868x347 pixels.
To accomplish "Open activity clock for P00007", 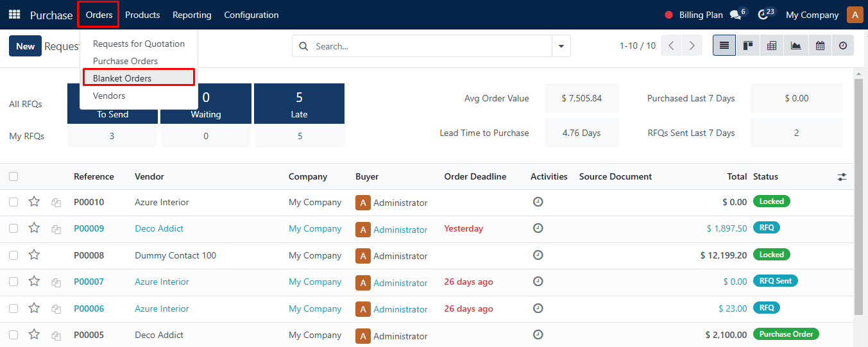I will point(538,282).
